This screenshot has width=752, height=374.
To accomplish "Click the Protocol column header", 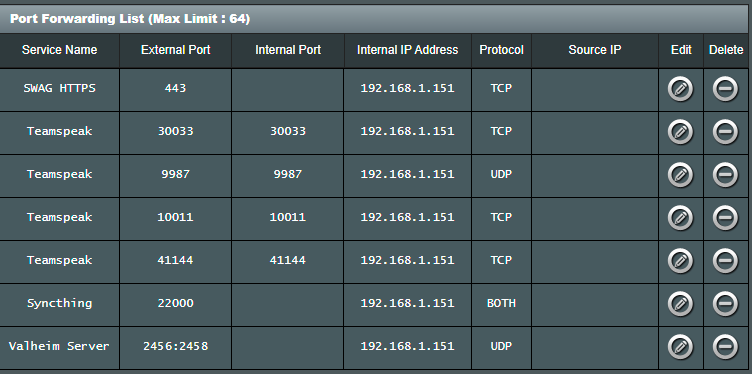I will [501, 50].
